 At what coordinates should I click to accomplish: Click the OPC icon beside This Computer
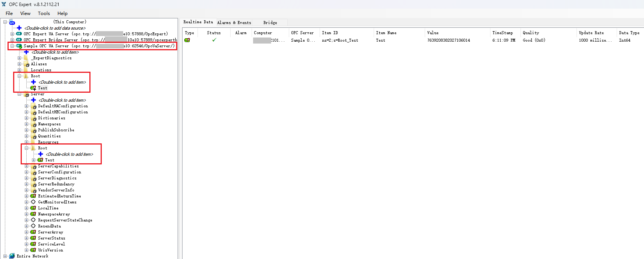(12, 22)
